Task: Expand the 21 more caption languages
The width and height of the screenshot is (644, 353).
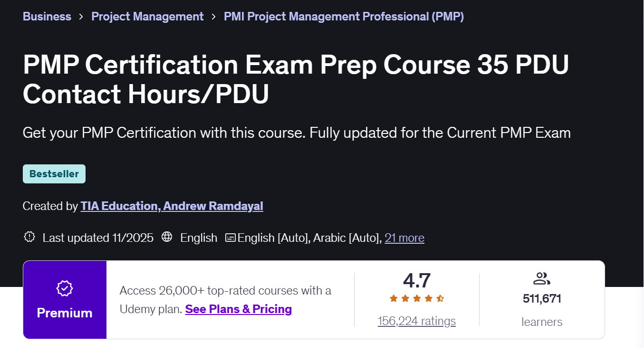Action: point(404,238)
